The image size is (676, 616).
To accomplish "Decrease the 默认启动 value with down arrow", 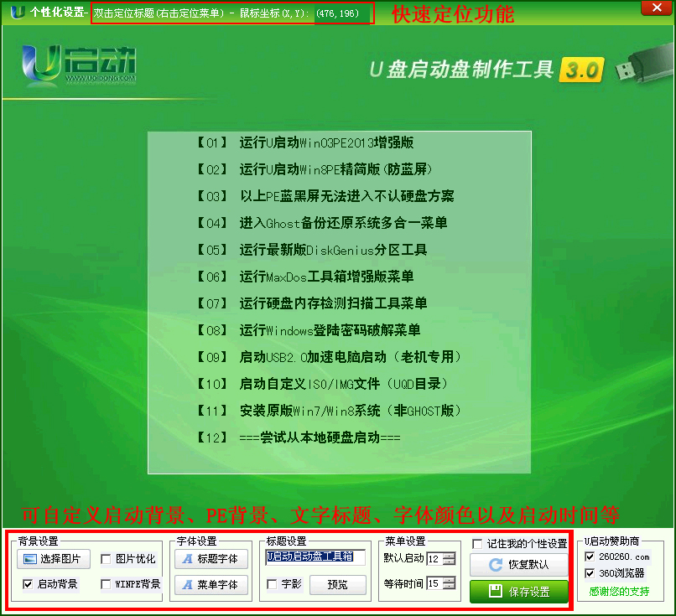I will click(449, 562).
